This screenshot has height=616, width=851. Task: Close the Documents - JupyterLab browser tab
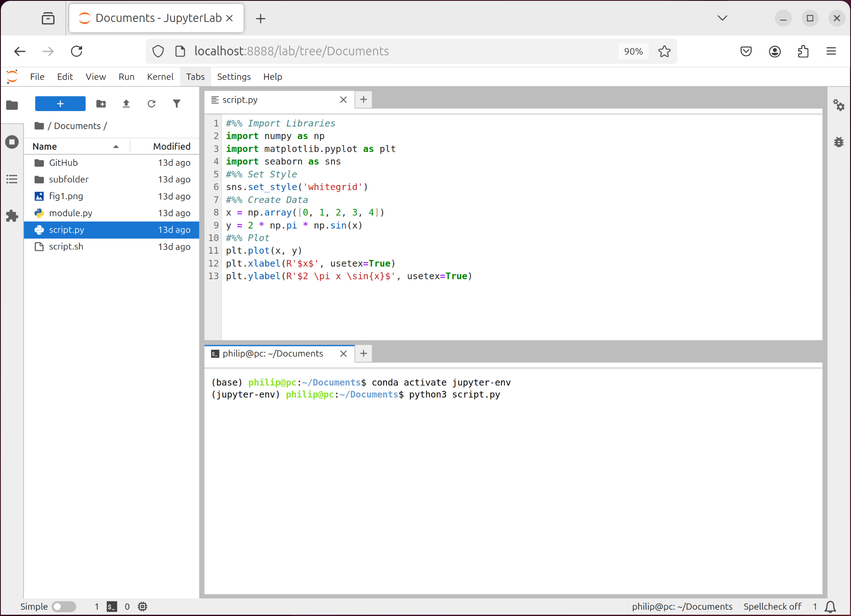[x=230, y=18]
